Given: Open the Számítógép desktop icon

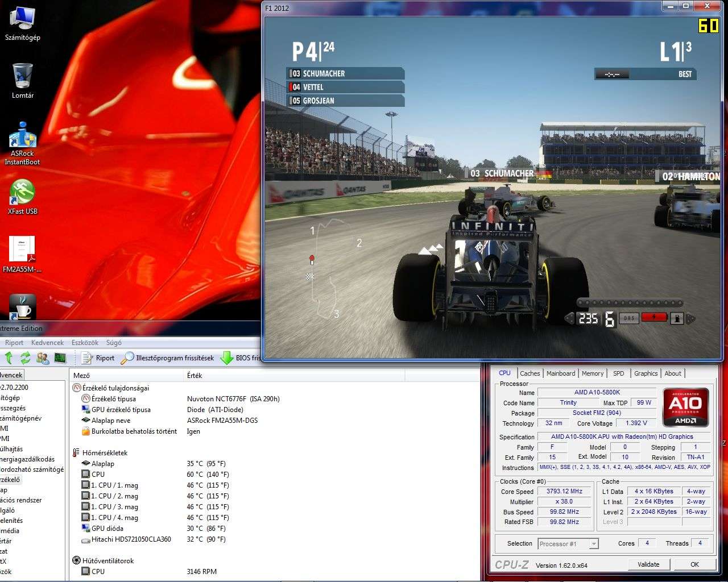Looking at the screenshot, I should click(x=22, y=23).
